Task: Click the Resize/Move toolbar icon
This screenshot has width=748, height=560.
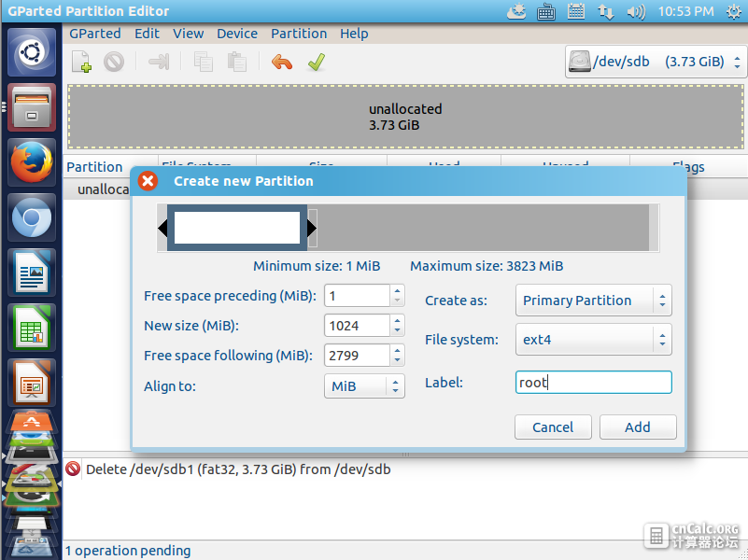Action: click(x=159, y=62)
